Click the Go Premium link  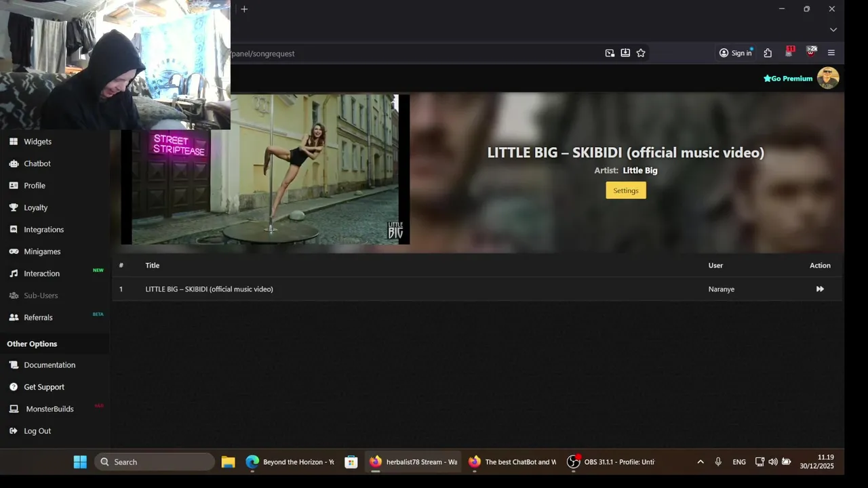(x=788, y=79)
